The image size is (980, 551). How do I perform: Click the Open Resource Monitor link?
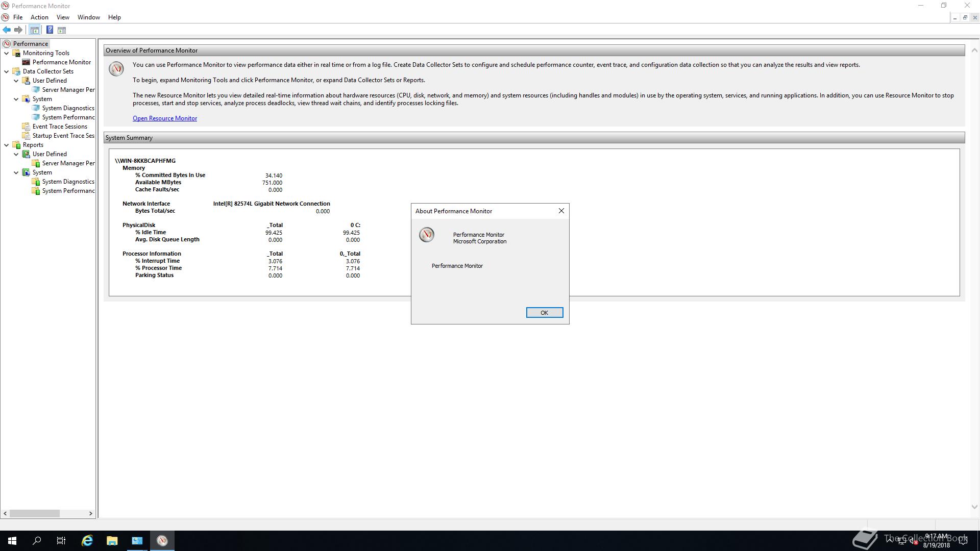(164, 118)
